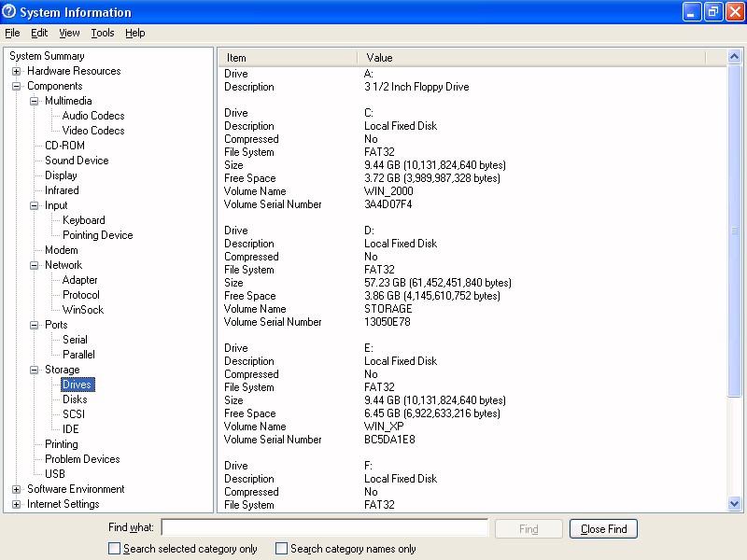Enable Search selected category only checkbox
The width and height of the screenshot is (747, 560).
tap(115, 549)
